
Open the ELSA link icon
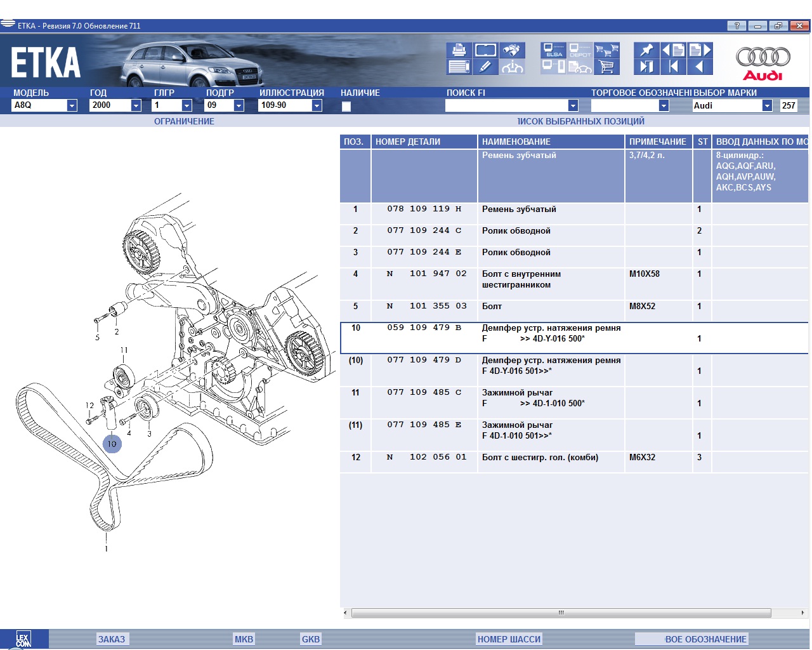[x=554, y=50]
